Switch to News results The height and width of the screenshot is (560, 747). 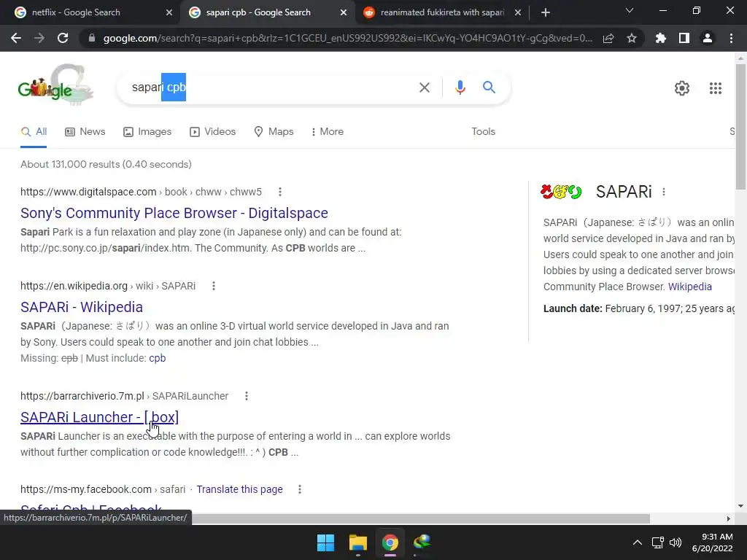(x=85, y=132)
